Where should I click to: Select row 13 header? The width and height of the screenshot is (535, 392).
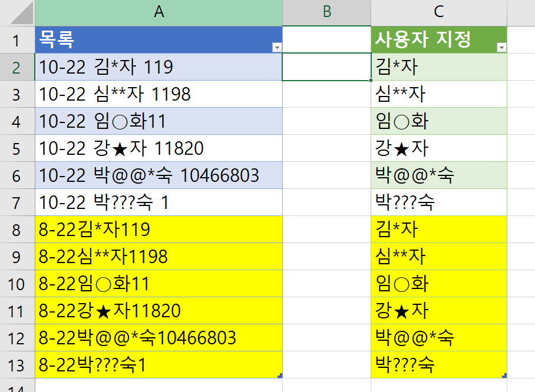pyautogui.click(x=16, y=366)
